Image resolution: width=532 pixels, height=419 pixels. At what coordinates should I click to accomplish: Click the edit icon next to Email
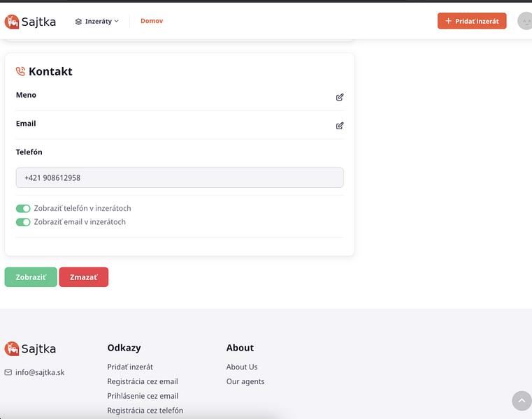pyautogui.click(x=340, y=126)
